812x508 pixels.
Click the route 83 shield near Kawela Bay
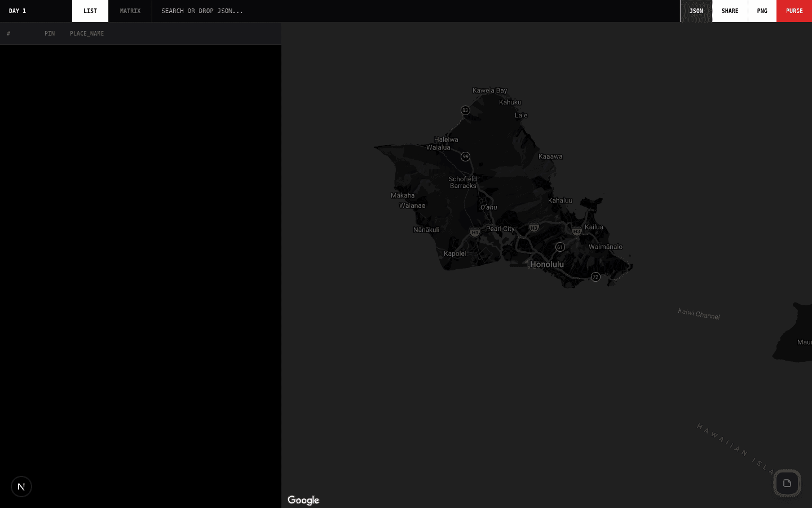click(x=465, y=110)
